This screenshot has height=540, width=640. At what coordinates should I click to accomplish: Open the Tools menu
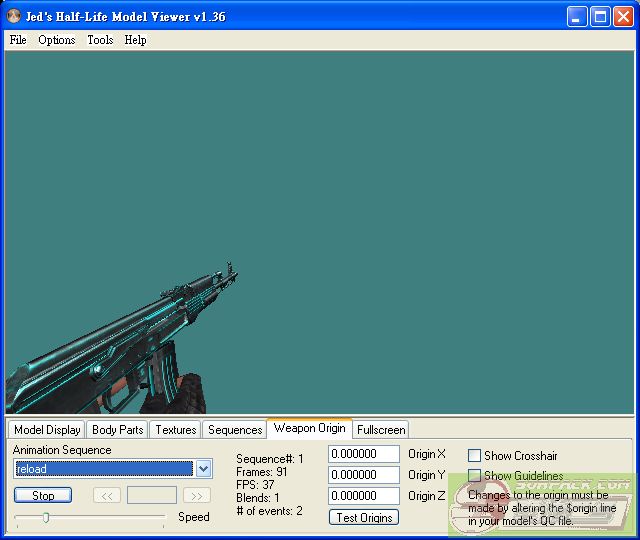click(x=100, y=40)
